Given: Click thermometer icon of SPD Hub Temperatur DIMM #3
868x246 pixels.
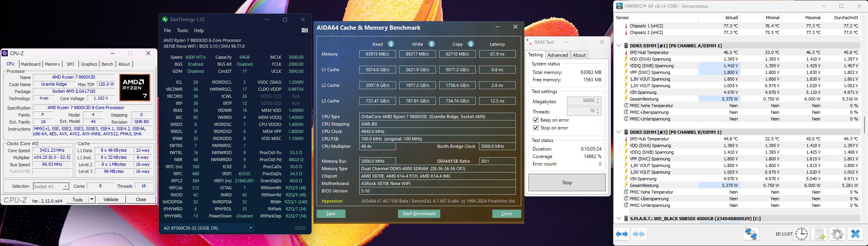Looking at the screenshot, I should [626, 139].
